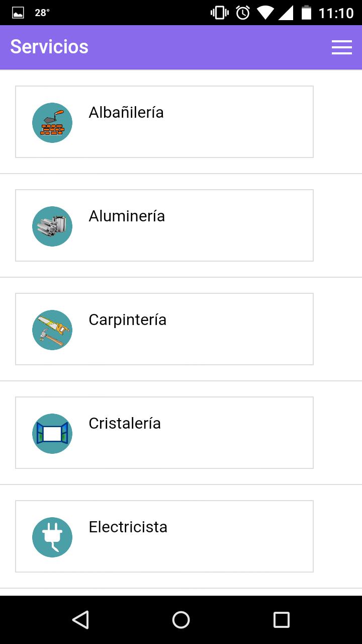Image resolution: width=362 pixels, height=644 pixels.
Task: Select the Aluminería service label
Action: click(x=127, y=216)
